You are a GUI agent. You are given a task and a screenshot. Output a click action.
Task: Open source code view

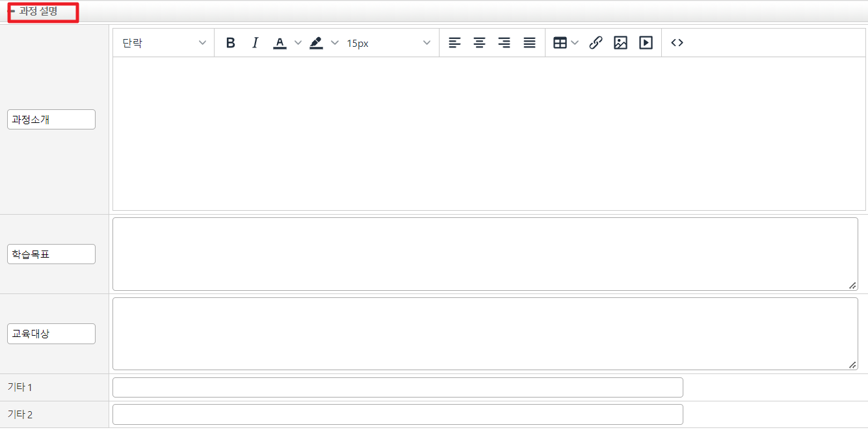pos(677,43)
